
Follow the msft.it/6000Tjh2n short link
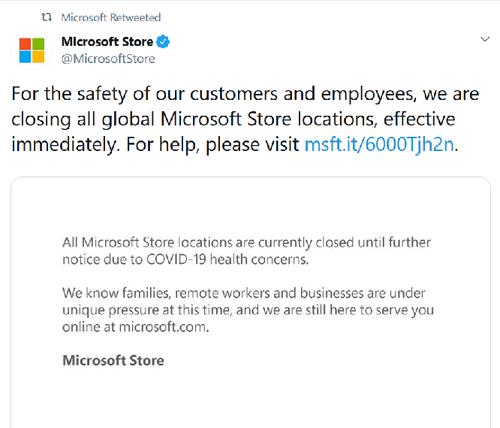(x=379, y=145)
